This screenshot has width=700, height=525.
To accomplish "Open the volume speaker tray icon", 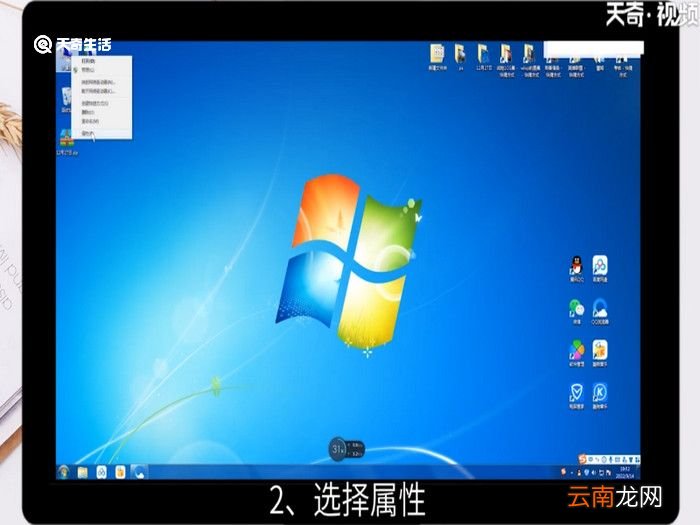I will [x=594, y=472].
